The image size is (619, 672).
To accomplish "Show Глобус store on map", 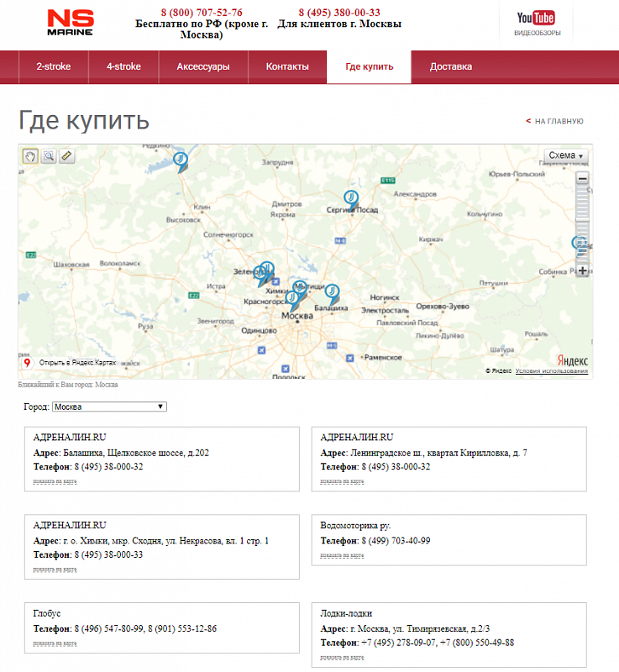I will pos(55,643).
